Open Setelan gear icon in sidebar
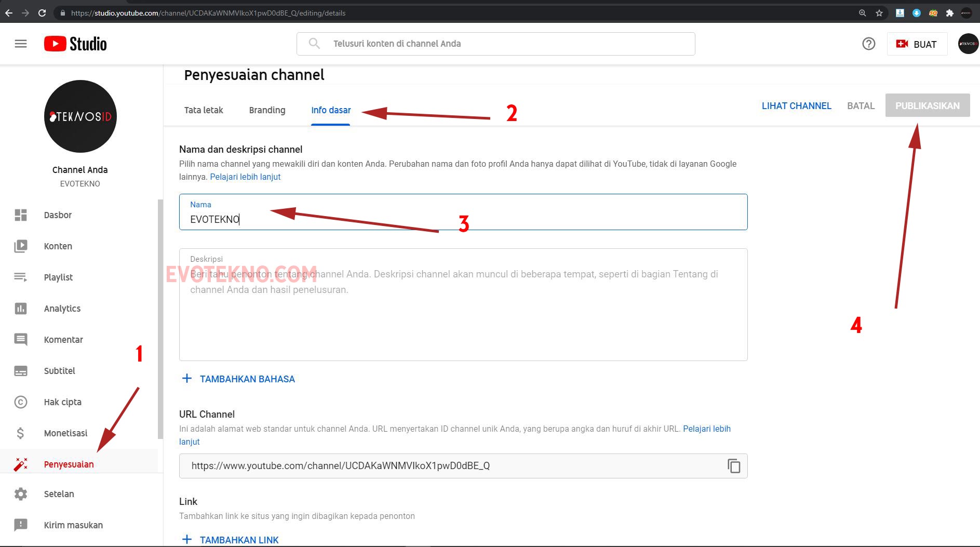The height and width of the screenshot is (547, 980). [x=21, y=494]
